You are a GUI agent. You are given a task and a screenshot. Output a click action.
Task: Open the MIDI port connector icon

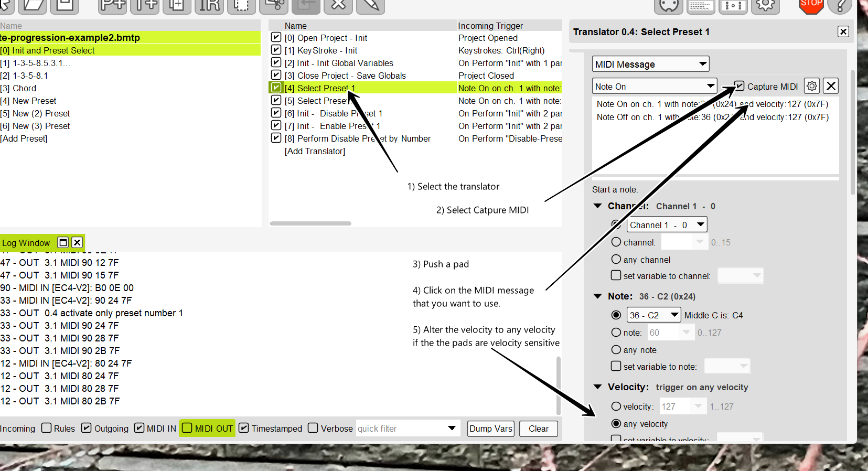click(669, 5)
